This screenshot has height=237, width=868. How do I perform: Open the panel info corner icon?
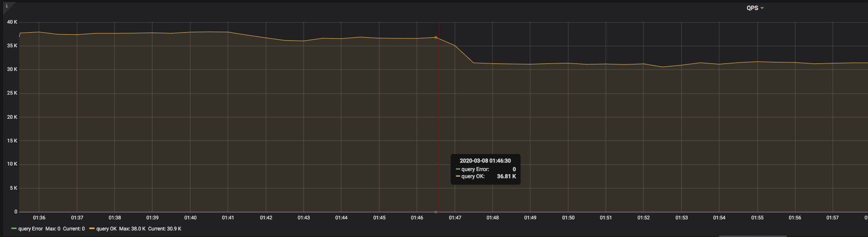pyautogui.click(x=7, y=6)
